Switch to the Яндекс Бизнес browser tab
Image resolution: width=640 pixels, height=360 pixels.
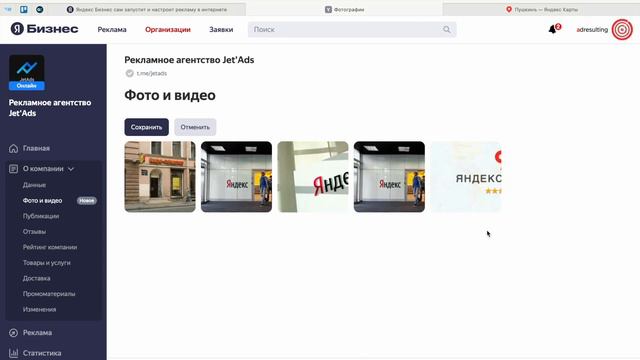coord(147,9)
